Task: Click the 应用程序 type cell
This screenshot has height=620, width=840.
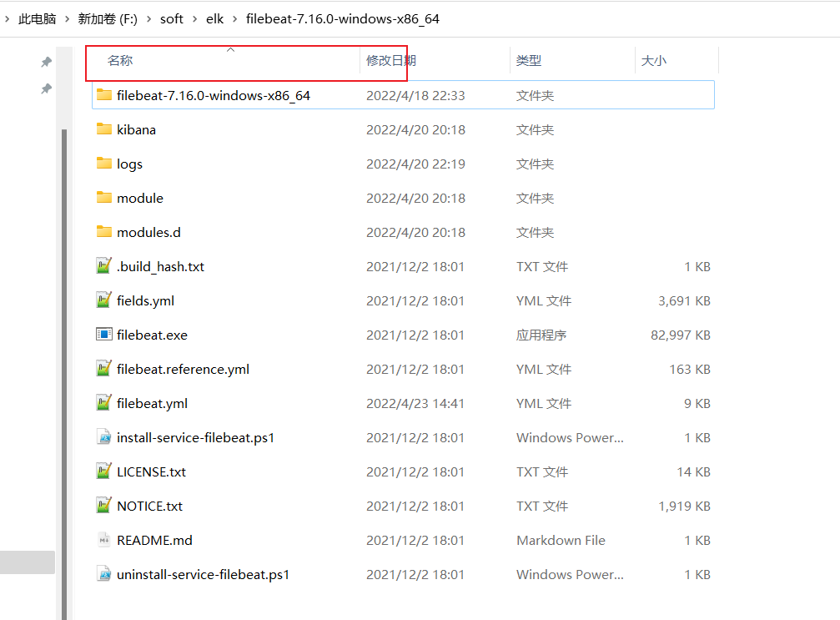Action: pos(541,335)
